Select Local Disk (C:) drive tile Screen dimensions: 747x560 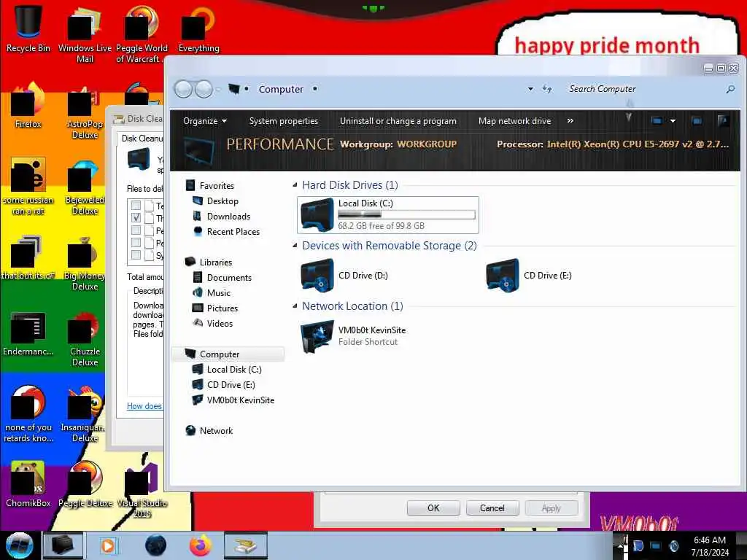click(388, 215)
